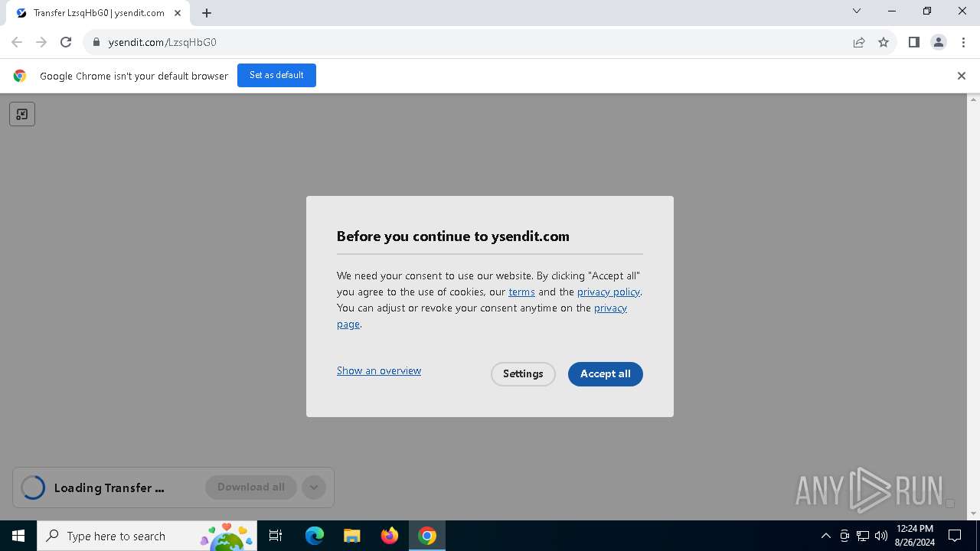Click Set as default button

[x=276, y=75]
